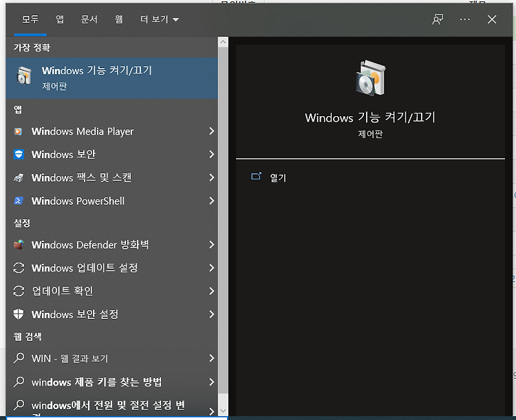Screen dimensions: 516x420
Task: Click the Windows Defender 방화벽 icon
Action: click(x=19, y=245)
